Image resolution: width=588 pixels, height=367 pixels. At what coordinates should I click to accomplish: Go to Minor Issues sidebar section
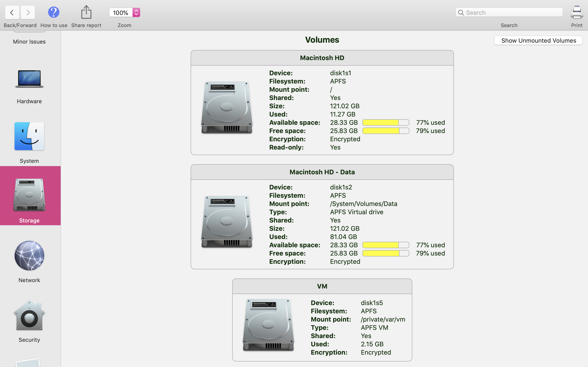click(x=29, y=42)
